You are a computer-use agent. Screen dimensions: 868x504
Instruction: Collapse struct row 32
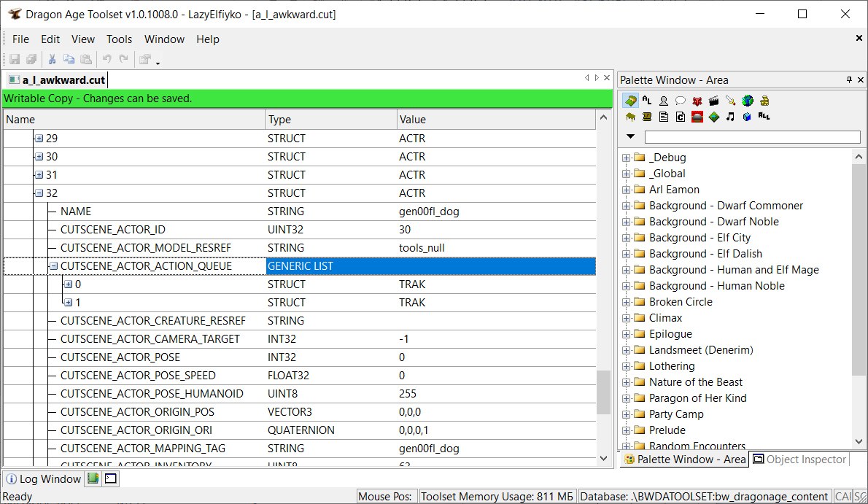39,193
